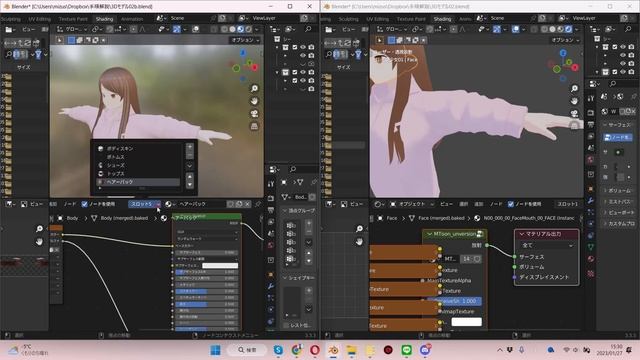Select material preview shading in left window
Image resolution: width=640 pixels, height=360 pixels.
tap(240, 29)
